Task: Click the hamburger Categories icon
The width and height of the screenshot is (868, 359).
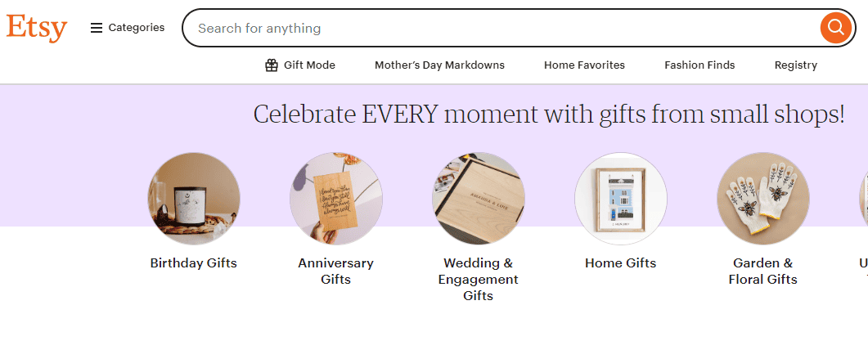Action: [97, 28]
